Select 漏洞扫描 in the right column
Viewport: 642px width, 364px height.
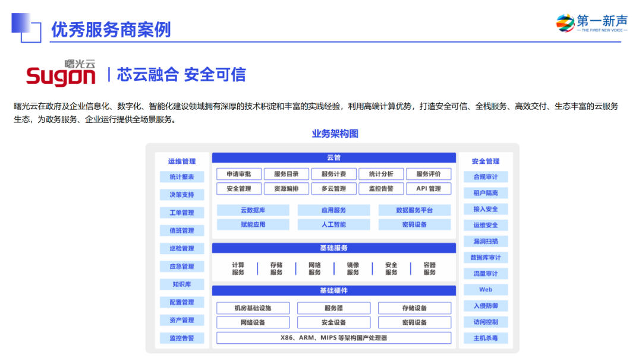(486, 241)
